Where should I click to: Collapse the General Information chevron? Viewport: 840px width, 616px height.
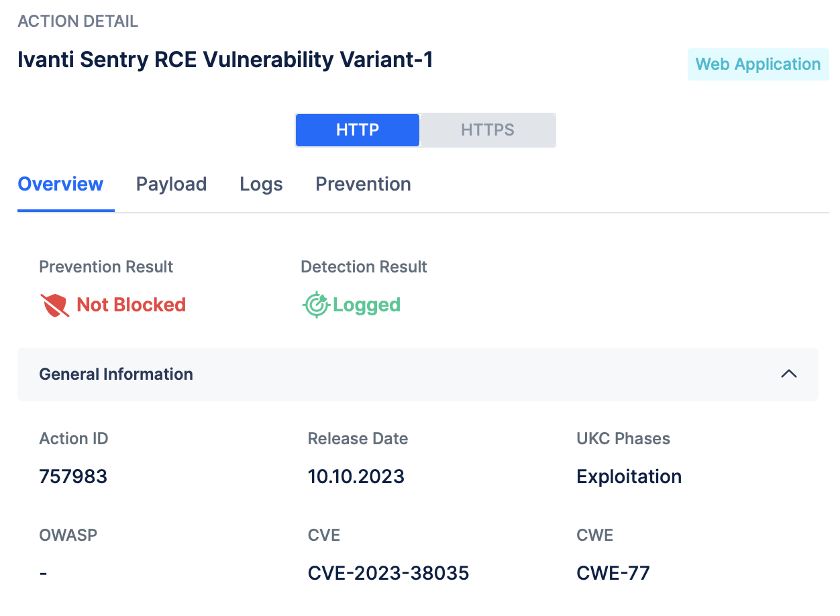click(x=789, y=374)
